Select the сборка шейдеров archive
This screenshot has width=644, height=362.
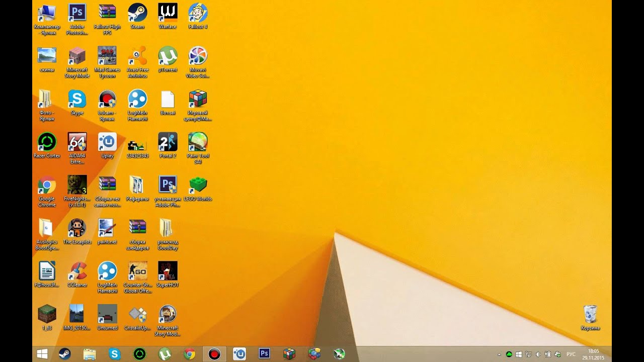tap(137, 235)
